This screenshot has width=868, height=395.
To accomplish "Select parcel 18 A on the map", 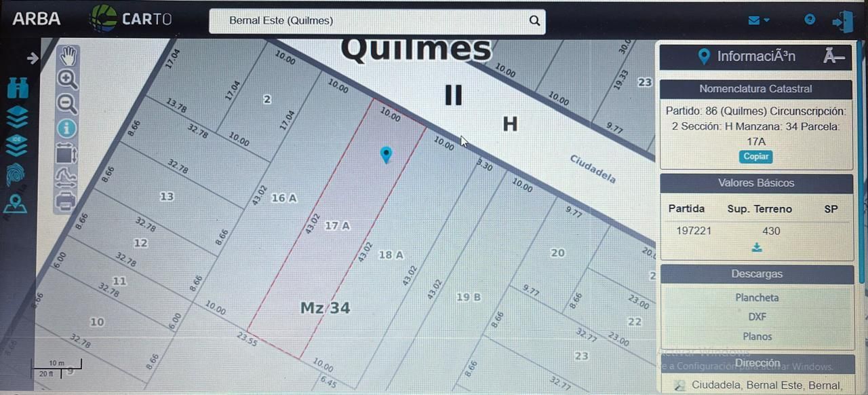I will [391, 255].
